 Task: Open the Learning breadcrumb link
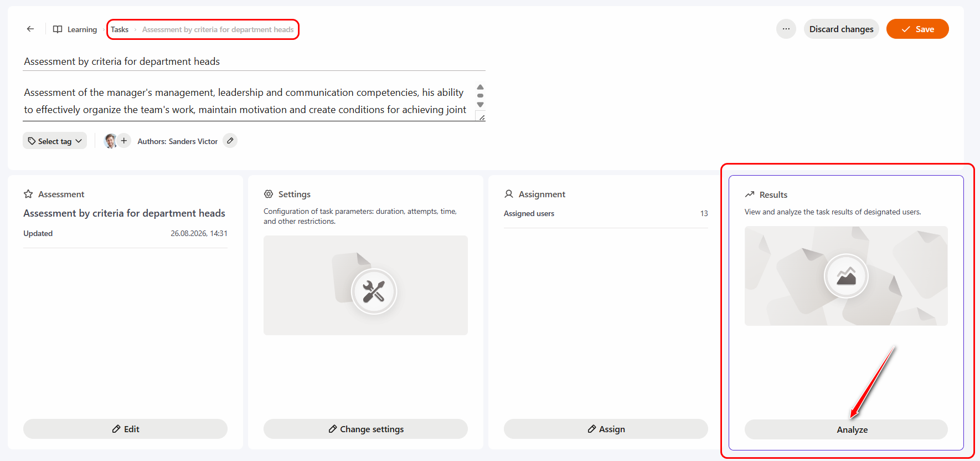coord(82,29)
